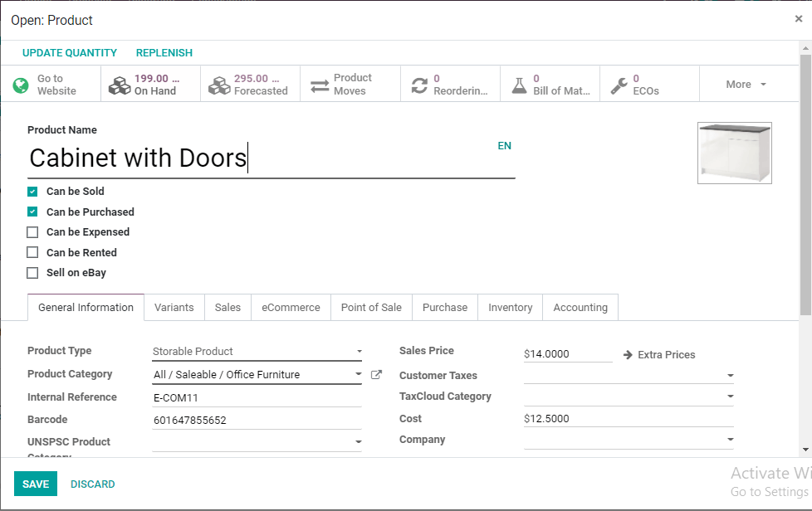The width and height of the screenshot is (812, 511).
Task: Uncheck Can be Sold checkbox
Action: (x=32, y=192)
